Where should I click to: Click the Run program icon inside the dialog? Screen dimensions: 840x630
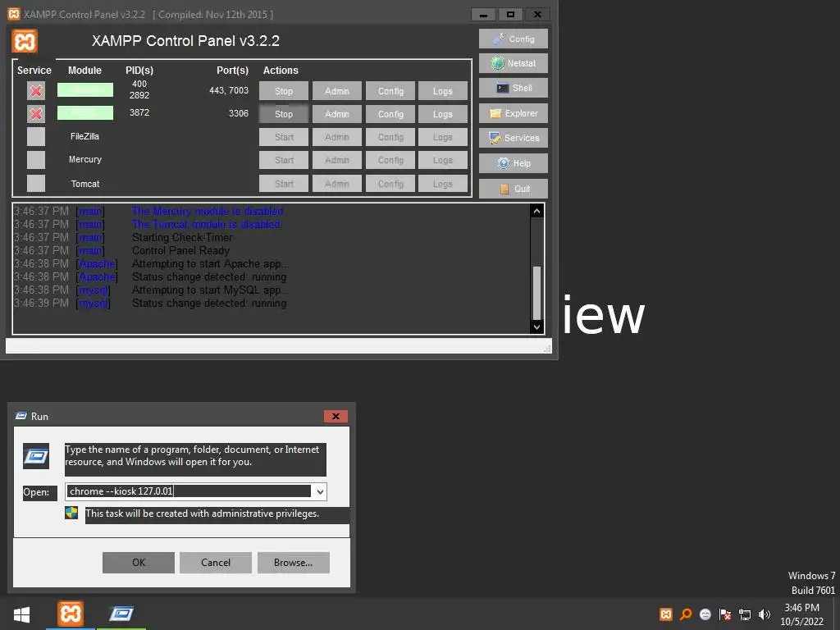pyautogui.click(x=36, y=456)
